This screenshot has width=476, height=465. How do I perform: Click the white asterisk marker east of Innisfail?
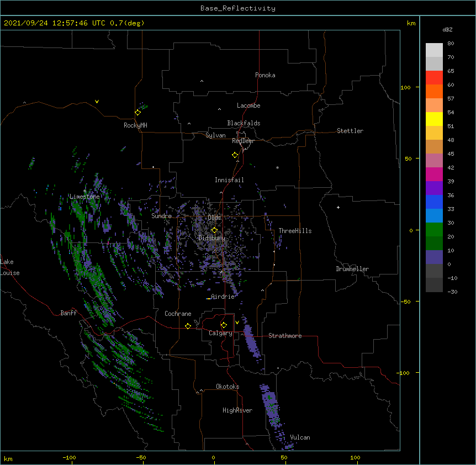point(277,167)
